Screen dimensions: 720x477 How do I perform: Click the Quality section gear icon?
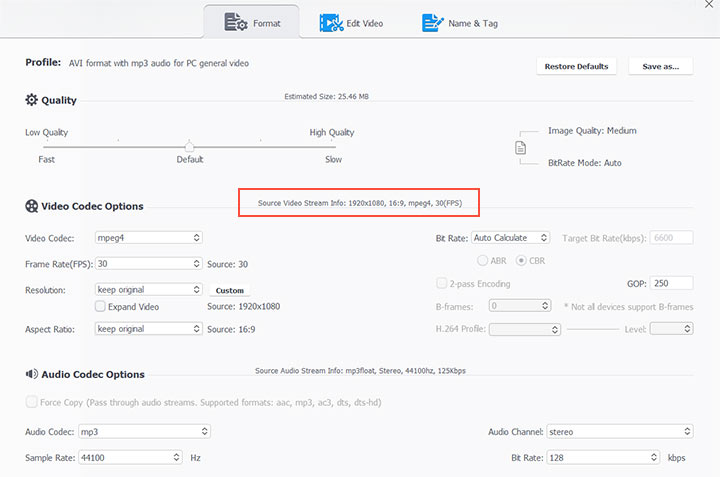tap(31, 100)
